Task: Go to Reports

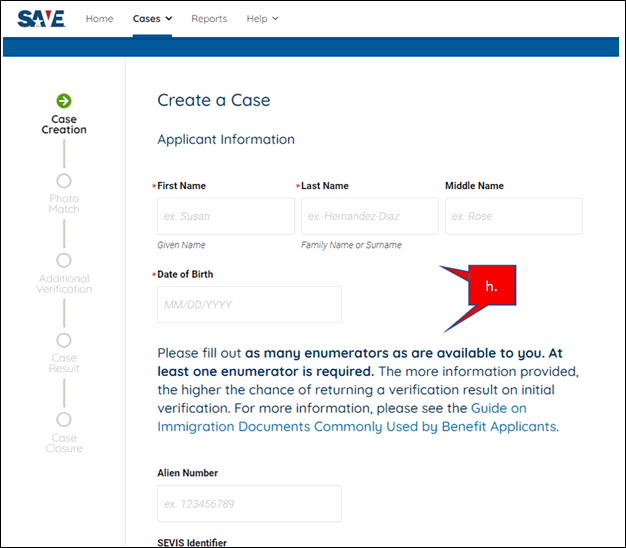Action: pyautogui.click(x=209, y=19)
